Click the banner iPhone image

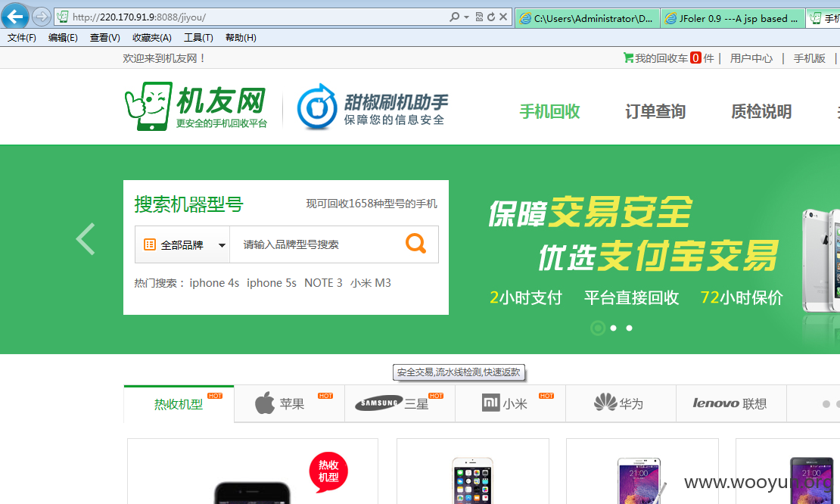point(821,263)
